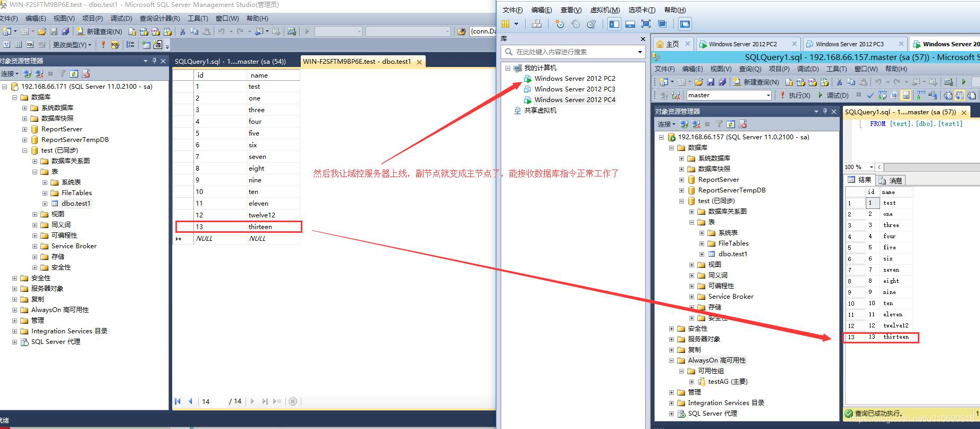Viewport: 980px width, 429px height.
Task: Switch to 消息 messages tab in guest results
Action: tap(891, 180)
